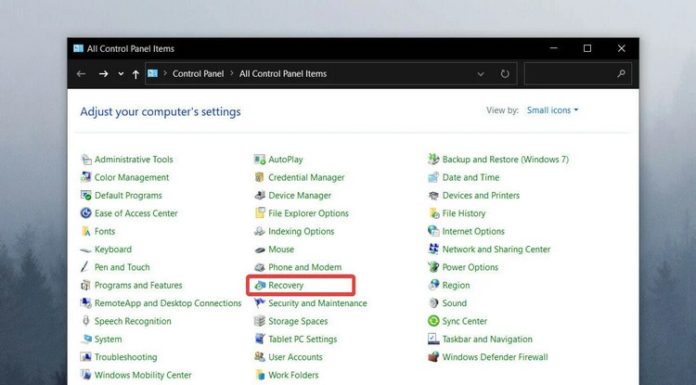Open the Region link
This screenshot has height=385, width=696.
tap(456, 286)
